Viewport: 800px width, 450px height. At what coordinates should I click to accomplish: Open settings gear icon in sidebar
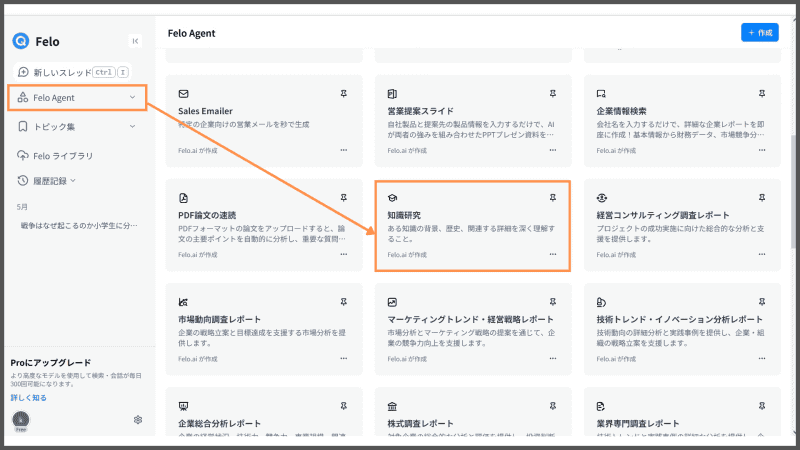pyautogui.click(x=138, y=419)
